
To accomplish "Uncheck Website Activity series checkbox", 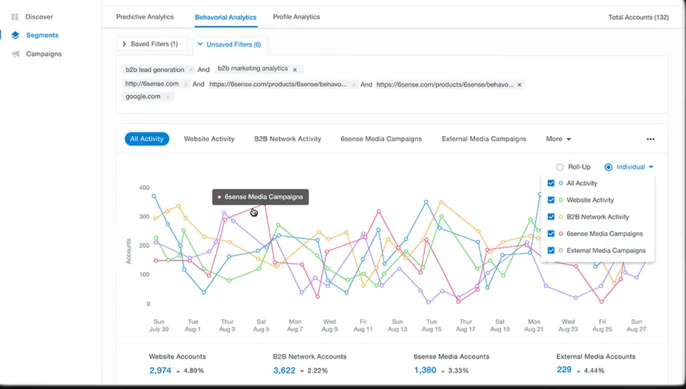I will pyautogui.click(x=551, y=200).
